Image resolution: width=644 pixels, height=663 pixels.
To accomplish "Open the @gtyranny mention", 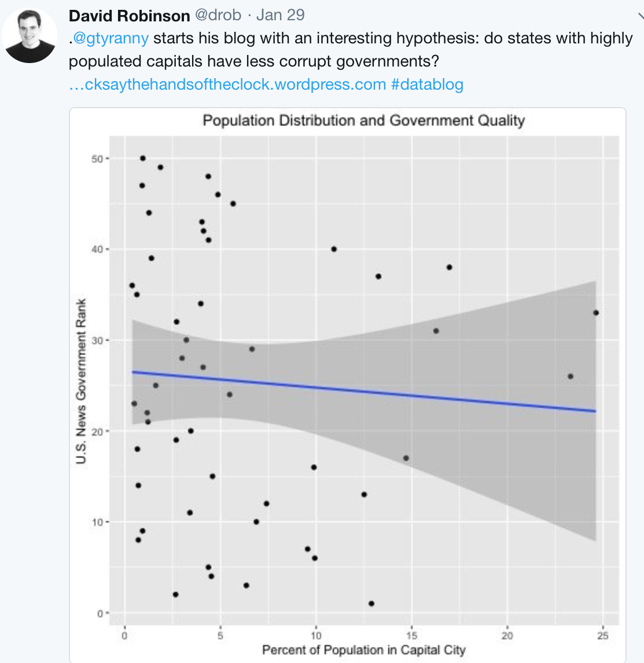I will pos(111,39).
